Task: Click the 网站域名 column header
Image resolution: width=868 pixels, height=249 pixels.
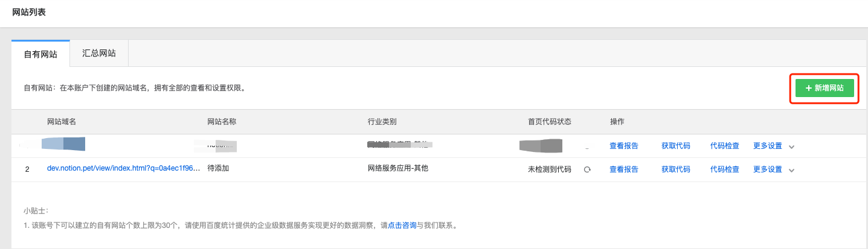Action: coord(62,121)
